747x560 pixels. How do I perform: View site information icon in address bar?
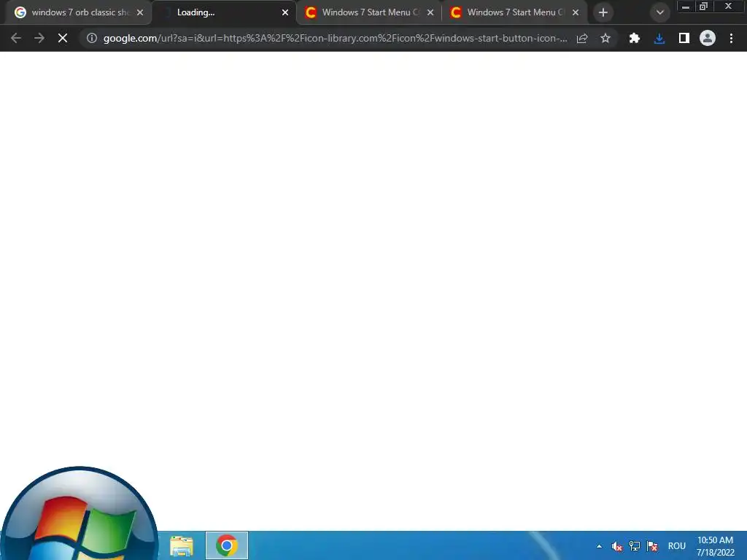[x=91, y=38]
